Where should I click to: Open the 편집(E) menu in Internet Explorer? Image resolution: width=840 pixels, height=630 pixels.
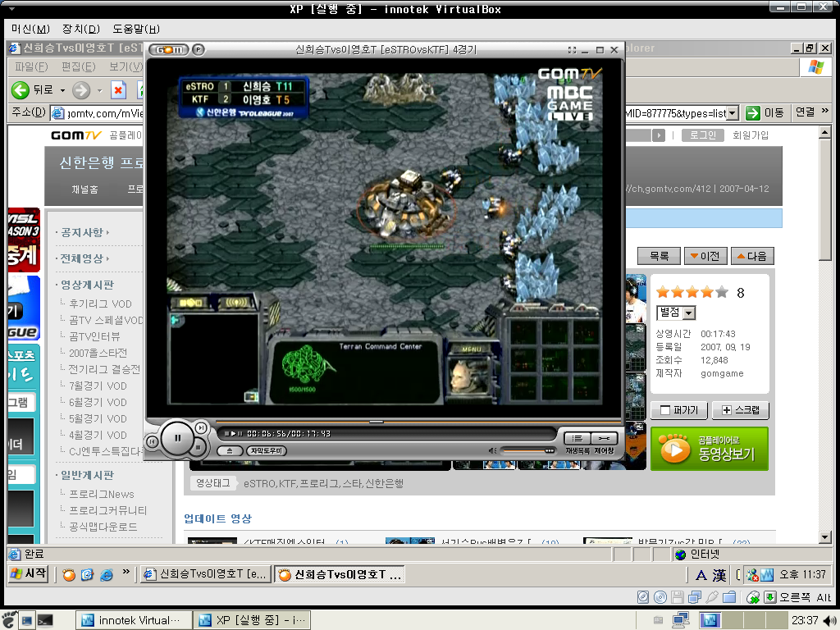pos(78,67)
